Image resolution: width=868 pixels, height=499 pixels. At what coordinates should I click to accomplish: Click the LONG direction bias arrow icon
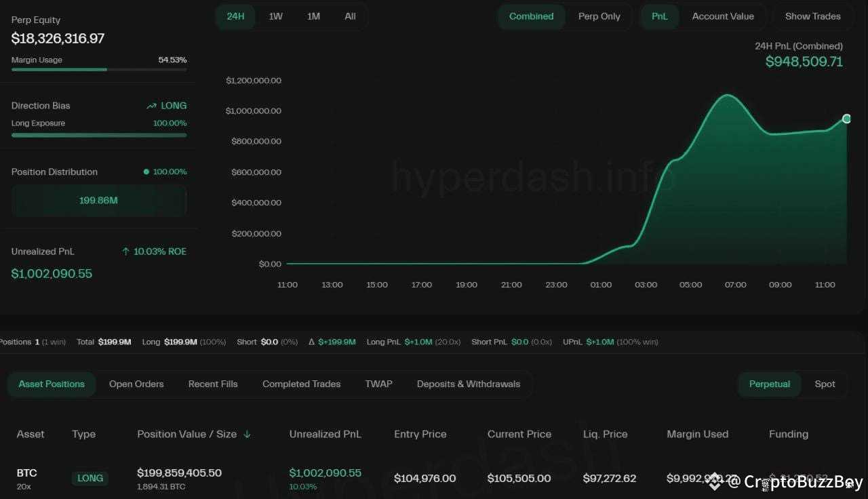coord(151,106)
